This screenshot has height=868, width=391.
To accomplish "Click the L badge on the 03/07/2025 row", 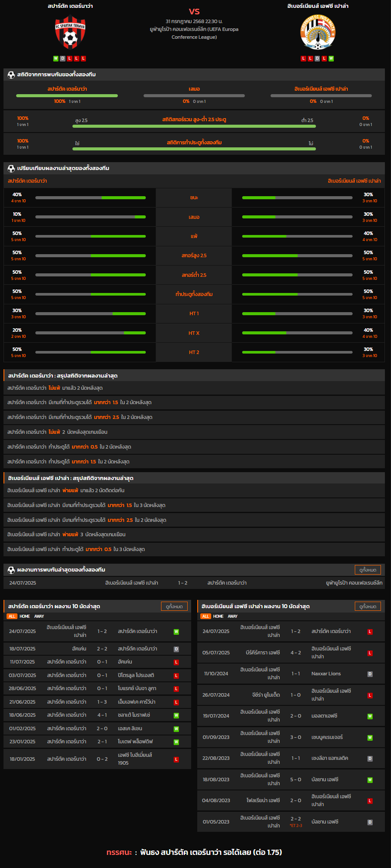I will click(x=176, y=676).
